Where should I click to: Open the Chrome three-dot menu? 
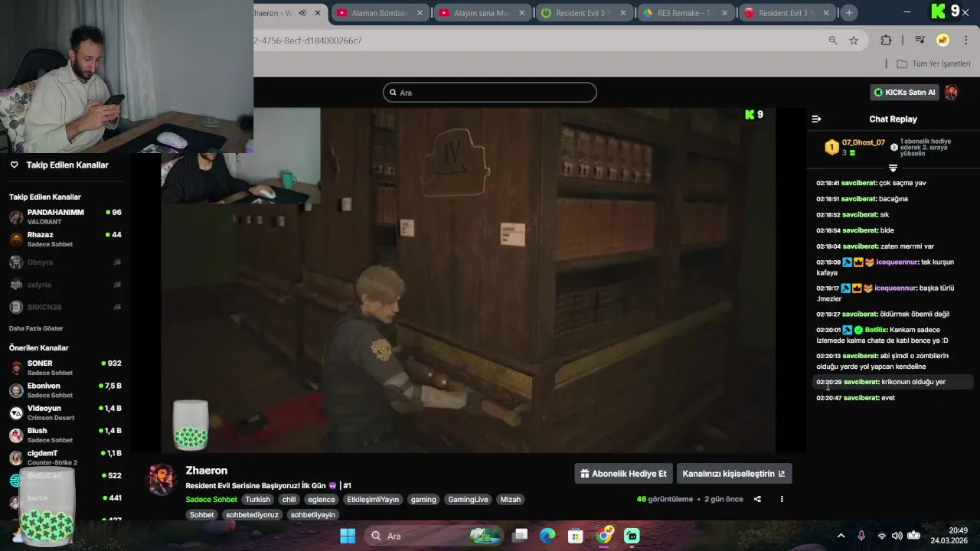pos(965,41)
